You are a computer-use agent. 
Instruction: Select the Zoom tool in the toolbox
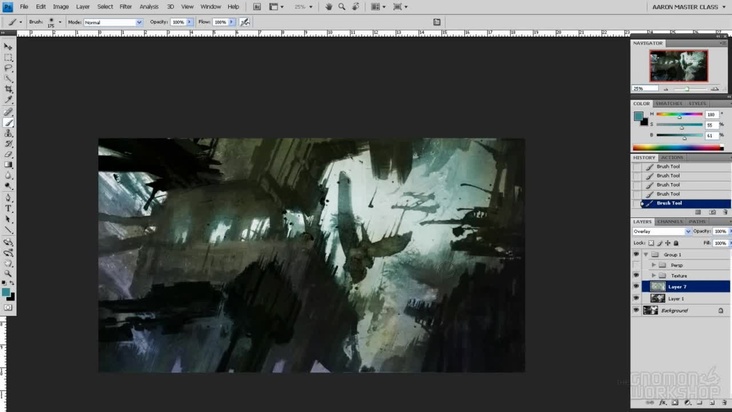(8, 273)
